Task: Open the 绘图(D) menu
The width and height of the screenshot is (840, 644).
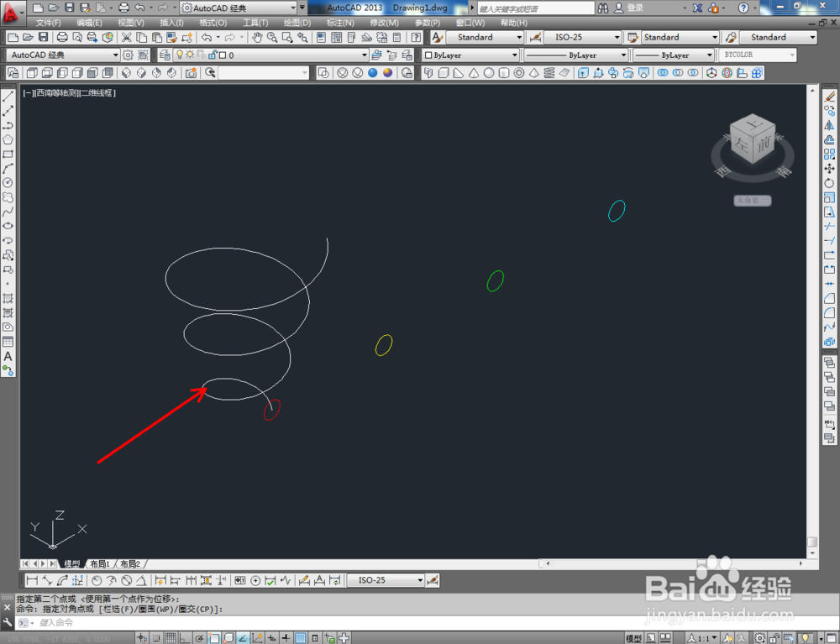Action: (x=297, y=23)
